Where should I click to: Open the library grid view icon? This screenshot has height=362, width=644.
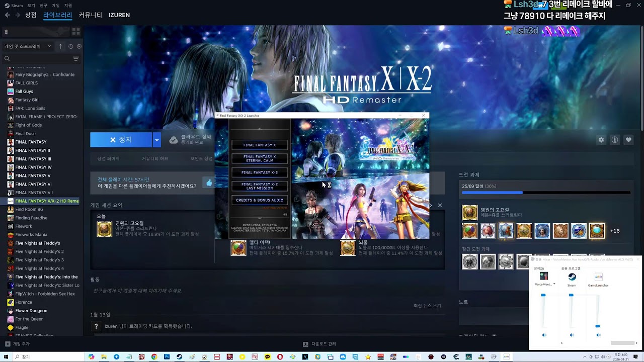[x=76, y=31]
